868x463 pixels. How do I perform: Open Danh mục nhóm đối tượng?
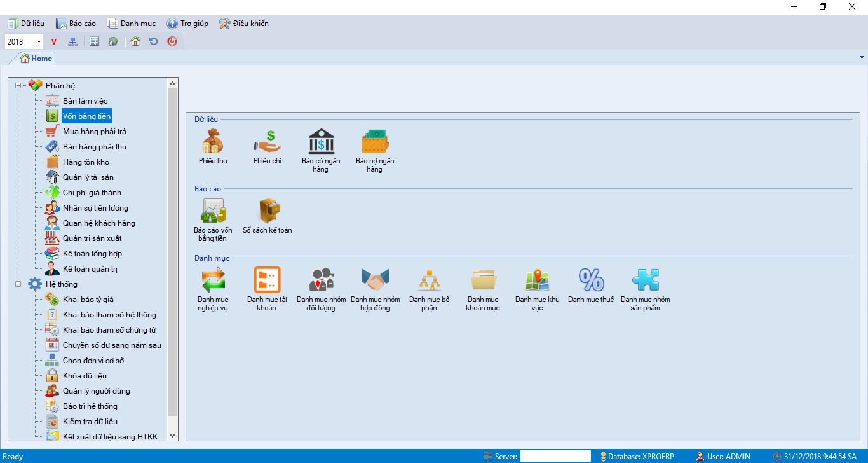click(321, 289)
